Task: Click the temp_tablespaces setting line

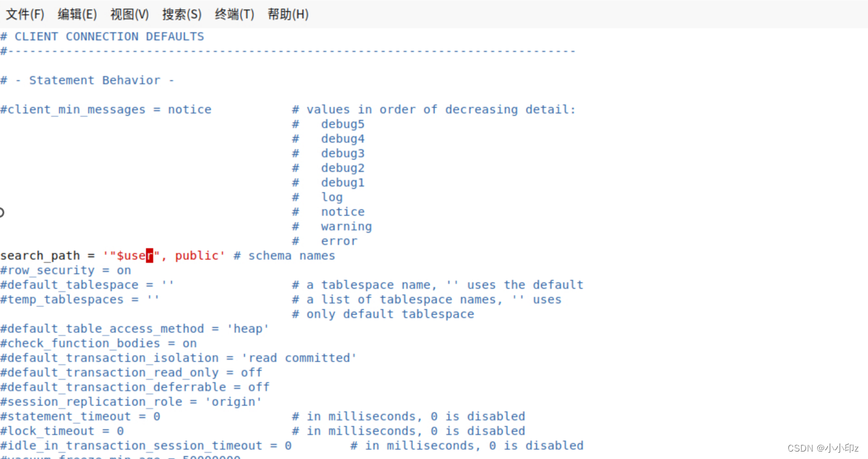Action: click(x=79, y=299)
